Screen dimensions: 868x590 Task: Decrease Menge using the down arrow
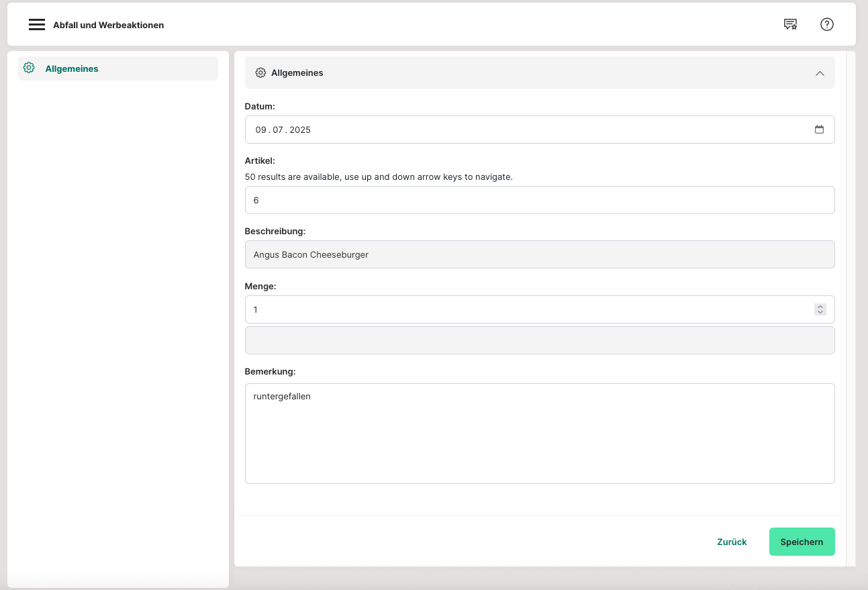click(x=820, y=313)
